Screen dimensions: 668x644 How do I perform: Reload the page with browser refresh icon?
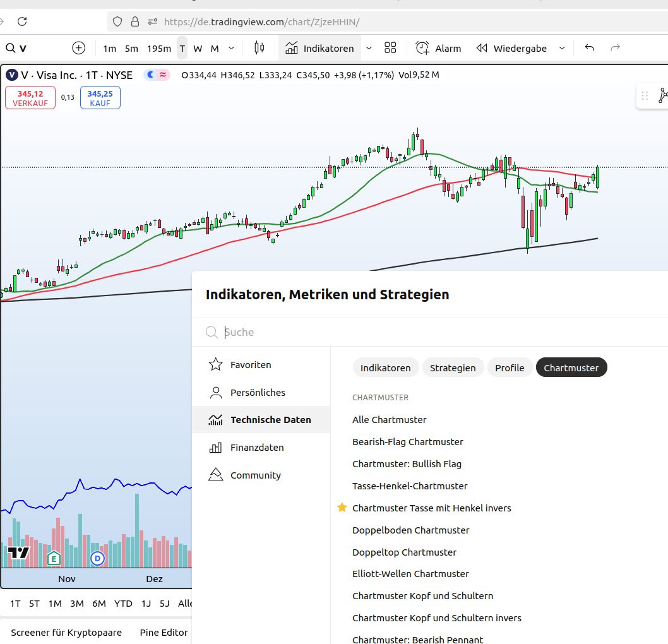(x=22, y=21)
